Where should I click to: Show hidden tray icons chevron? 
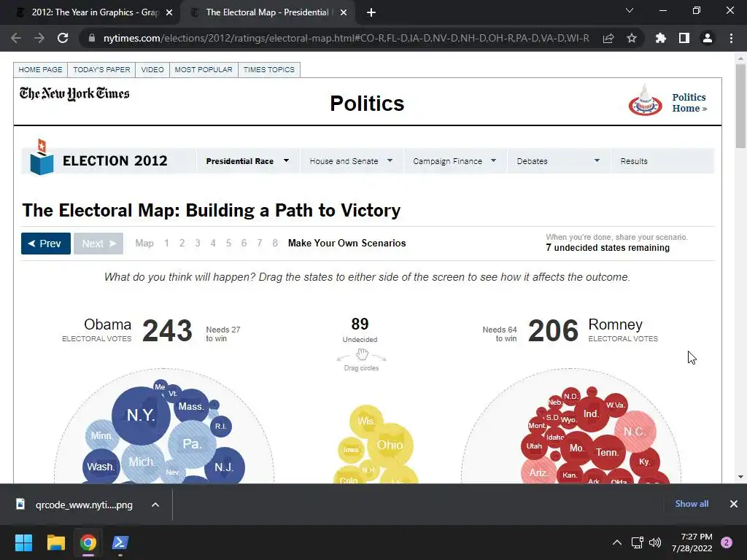click(617, 542)
